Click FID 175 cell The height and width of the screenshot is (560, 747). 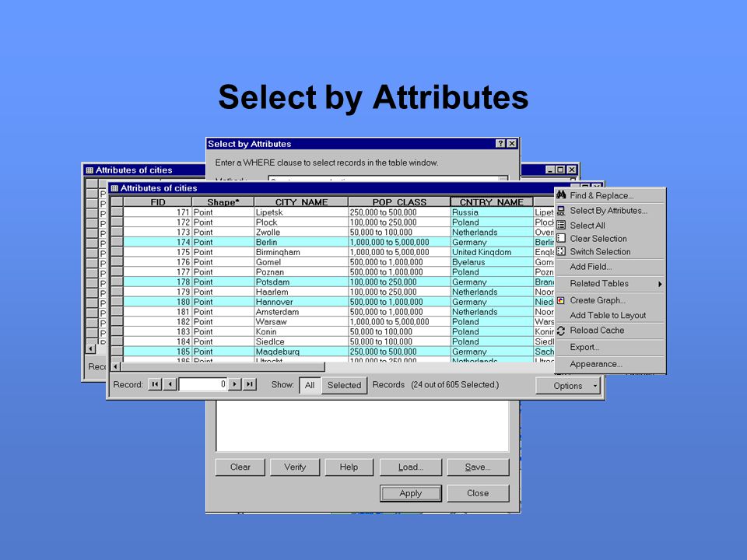(x=158, y=252)
